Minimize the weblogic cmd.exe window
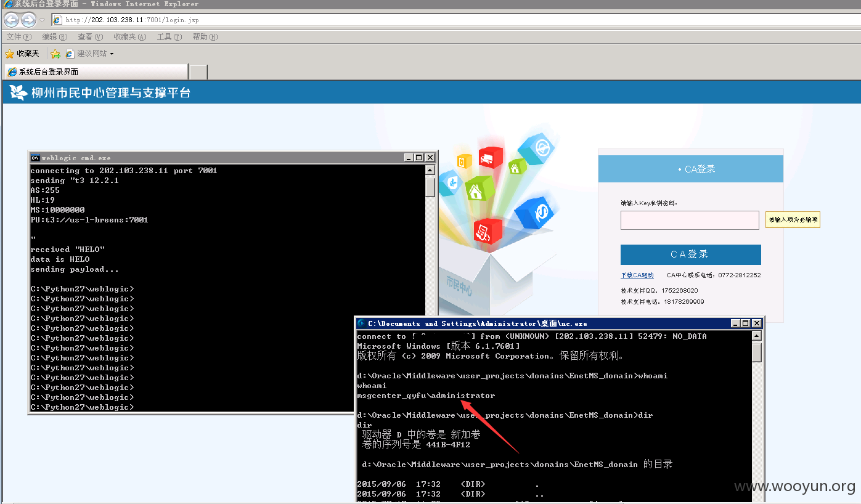Screen dimensions: 861x504 pos(409,158)
